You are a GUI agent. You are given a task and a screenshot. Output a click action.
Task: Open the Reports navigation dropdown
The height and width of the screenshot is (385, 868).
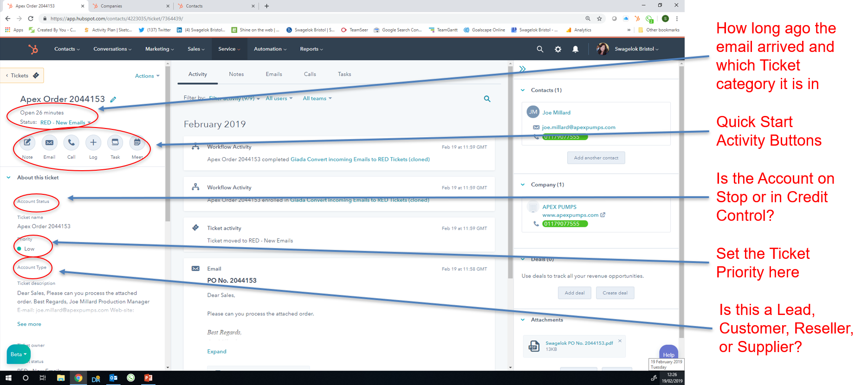click(311, 49)
